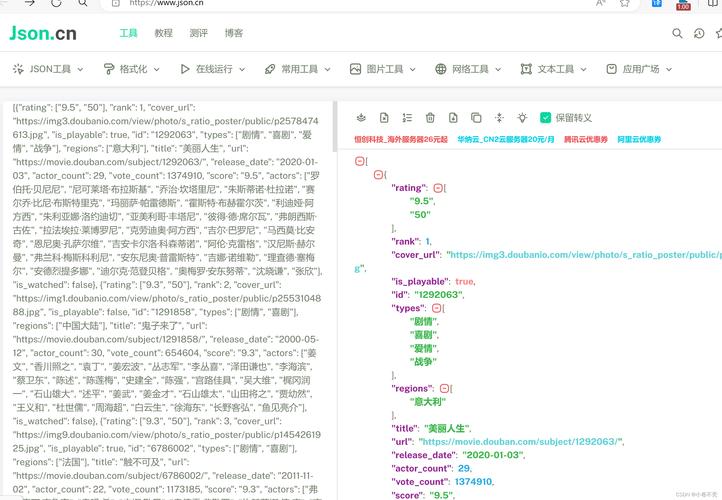Click the browser refresh icon
The image size is (722, 500).
[56, 3]
